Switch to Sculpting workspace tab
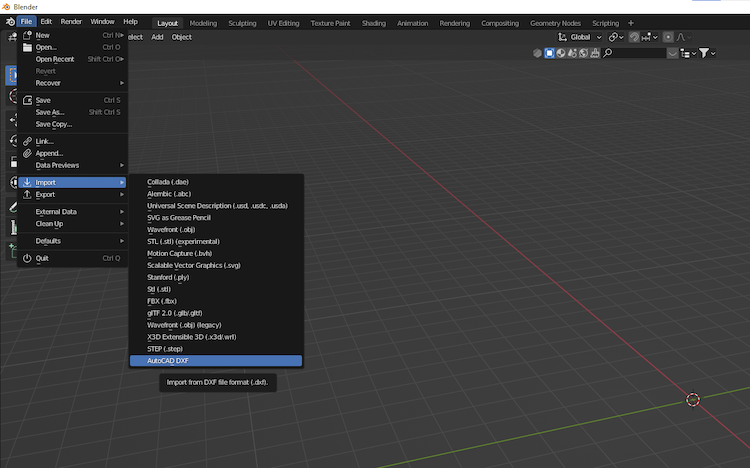The width and height of the screenshot is (750, 468). (x=242, y=23)
